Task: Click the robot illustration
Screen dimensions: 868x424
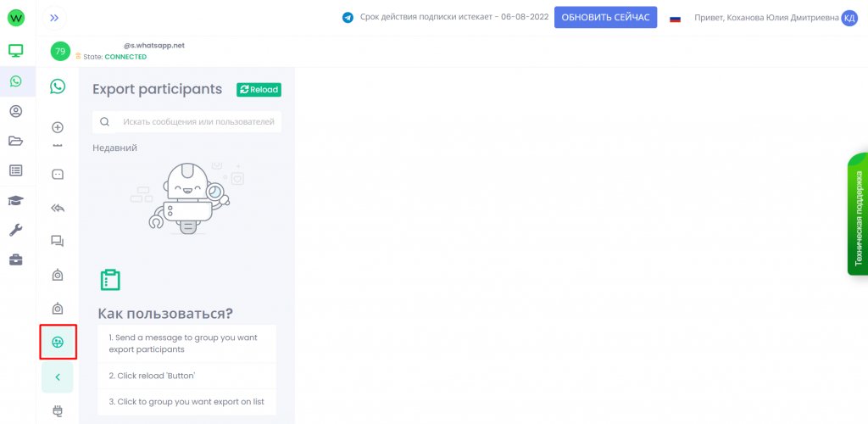Action: pos(189,198)
